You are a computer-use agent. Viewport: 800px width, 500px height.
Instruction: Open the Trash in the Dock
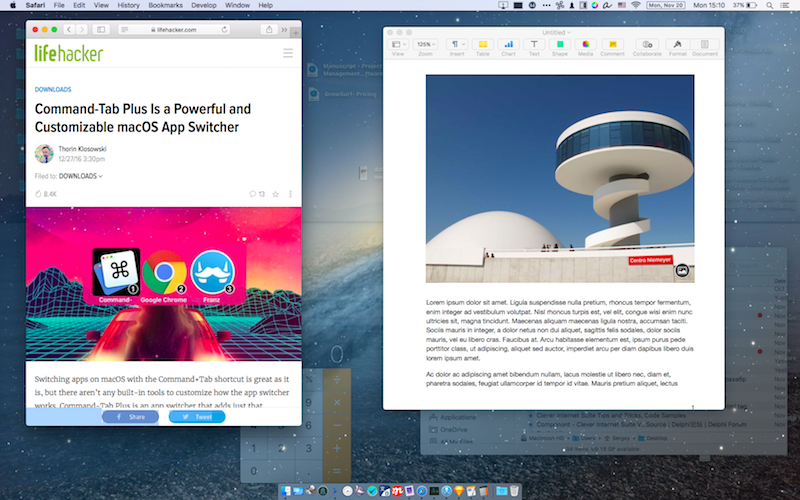click(x=514, y=491)
